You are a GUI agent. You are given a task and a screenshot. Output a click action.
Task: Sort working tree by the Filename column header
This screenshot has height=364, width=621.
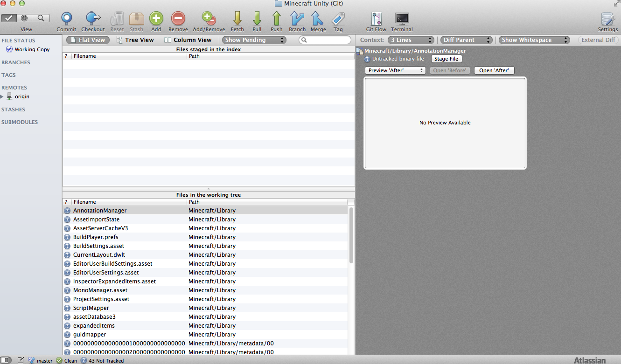pos(129,202)
